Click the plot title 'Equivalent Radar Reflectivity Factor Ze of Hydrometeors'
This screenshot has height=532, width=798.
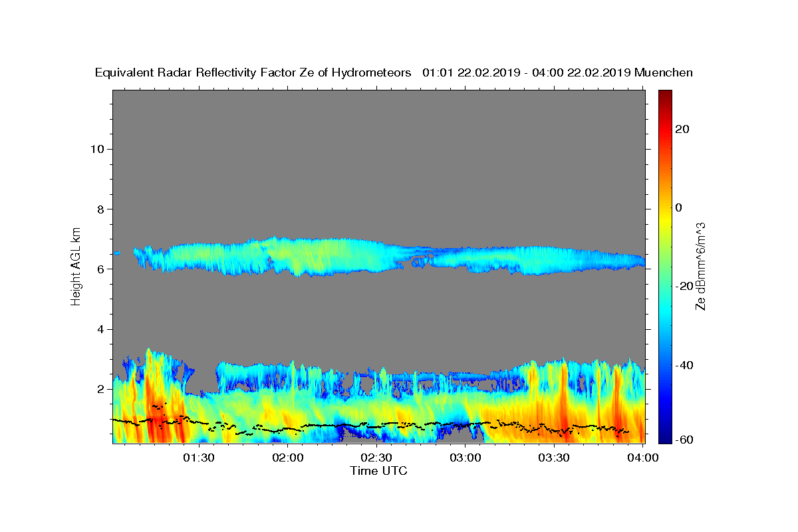(x=253, y=72)
